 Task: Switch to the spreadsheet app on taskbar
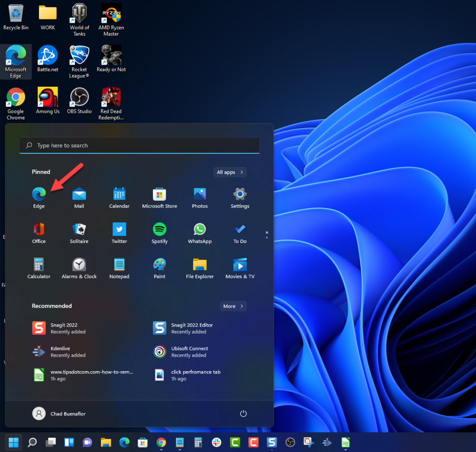click(345, 443)
